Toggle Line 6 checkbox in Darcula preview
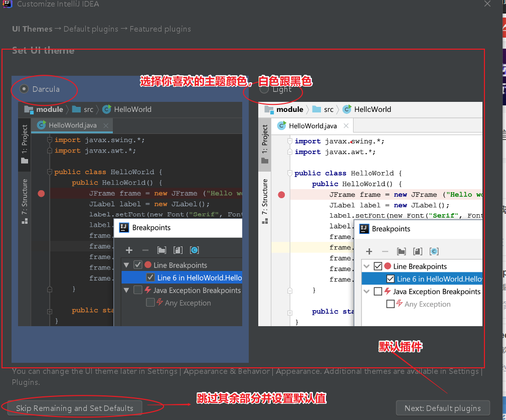The image size is (506, 420). 150,277
